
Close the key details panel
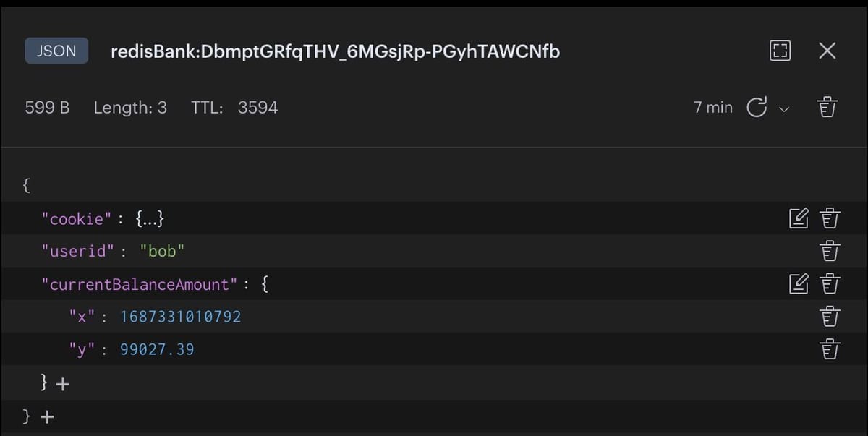pyautogui.click(x=827, y=51)
